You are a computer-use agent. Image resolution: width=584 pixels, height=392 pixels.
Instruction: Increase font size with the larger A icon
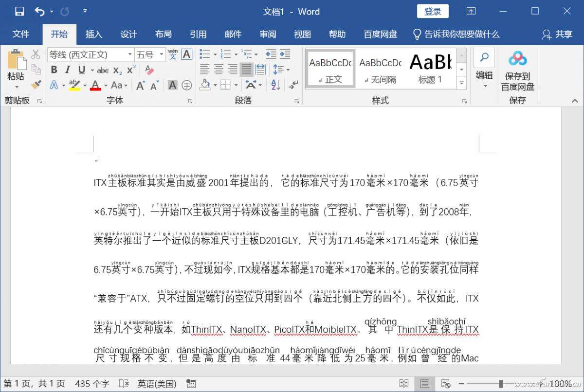tap(141, 85)
